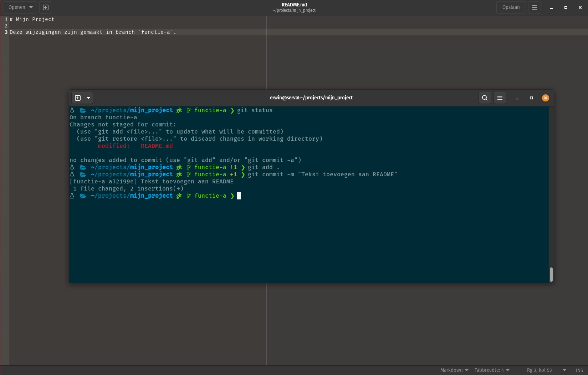Expand the terminal new tab dropdown arrow
The width and height of the screenshot is (588, 375).
tap(88, 98)
